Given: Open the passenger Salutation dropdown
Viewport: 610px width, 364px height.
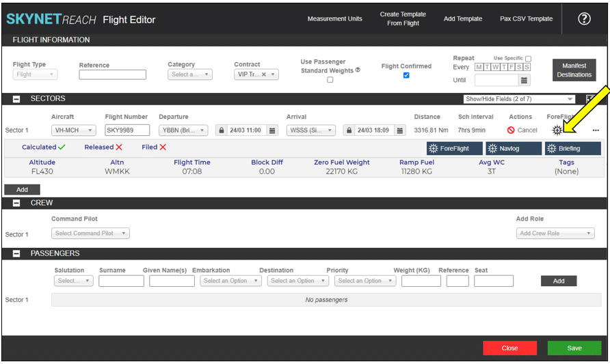Looking at the screenshot, I should 74,281.
